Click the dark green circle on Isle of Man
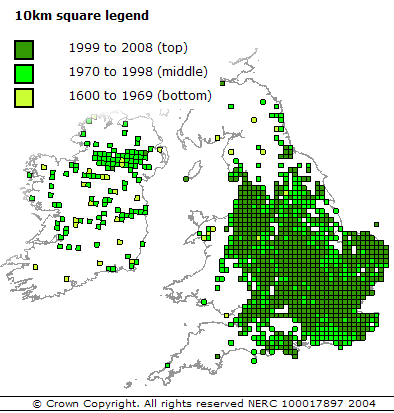This screenshot has width=394, height=413. coord(186,179)
